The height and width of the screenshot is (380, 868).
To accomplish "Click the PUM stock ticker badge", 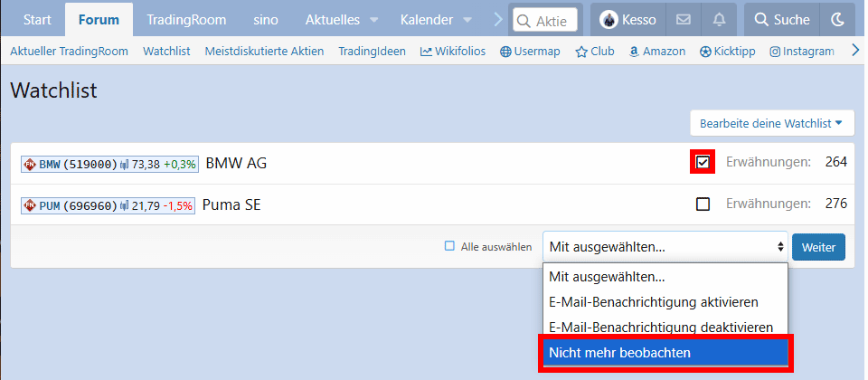I will click(x=108, y=205).
